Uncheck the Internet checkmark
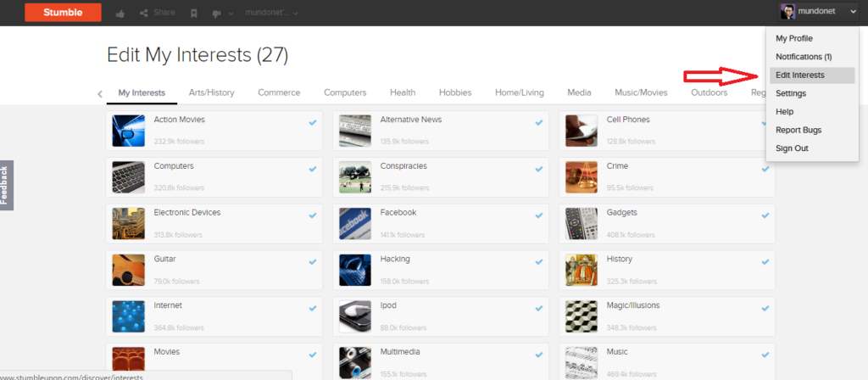Image resolution: width=868 pixels, height=380 pixels. click(313, 309)
